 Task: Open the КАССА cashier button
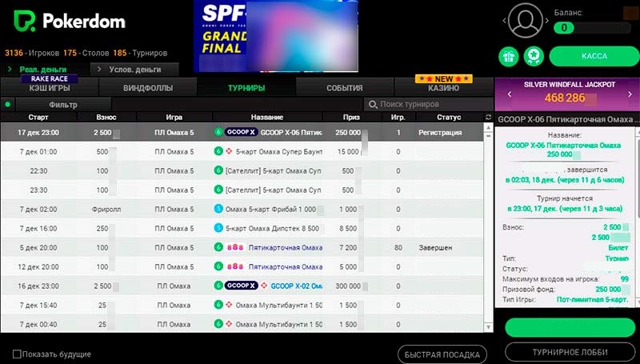(594, 56)
